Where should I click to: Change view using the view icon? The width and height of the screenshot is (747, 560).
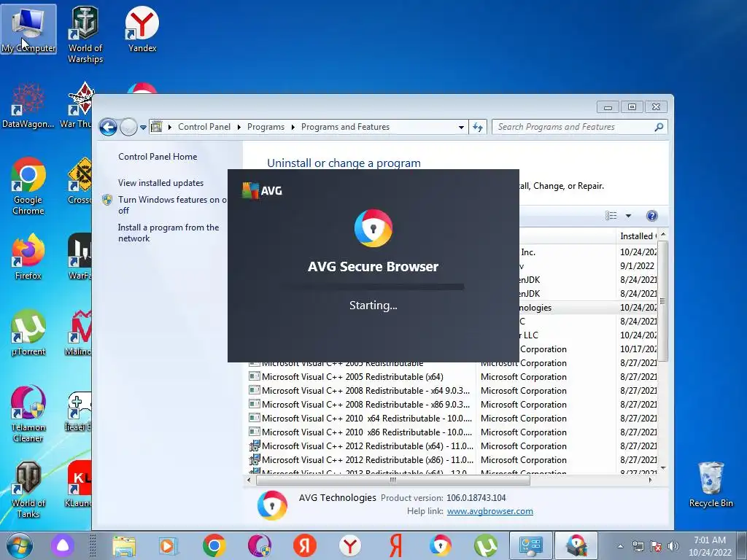(x=611, y=216)
